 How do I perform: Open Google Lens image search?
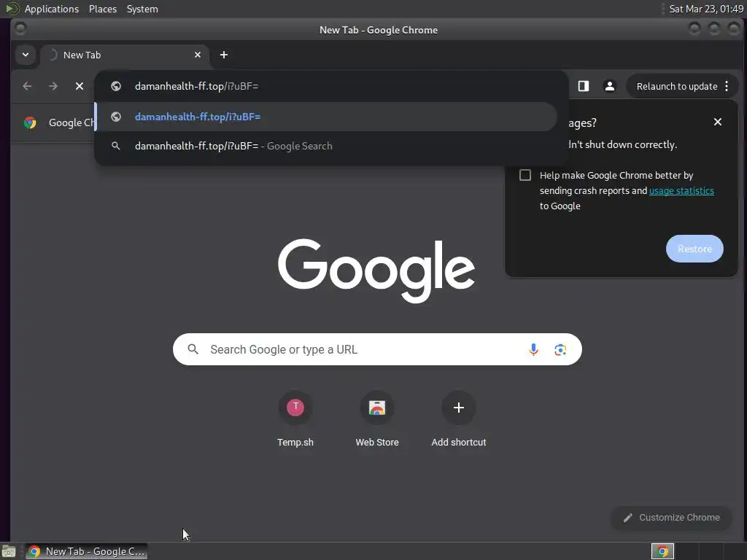click(560, 349)
